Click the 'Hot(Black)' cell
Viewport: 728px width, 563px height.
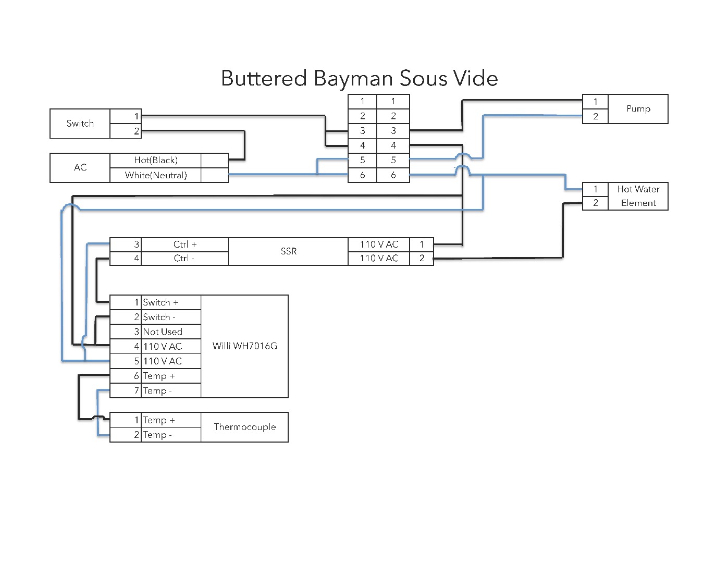point(156,160)
